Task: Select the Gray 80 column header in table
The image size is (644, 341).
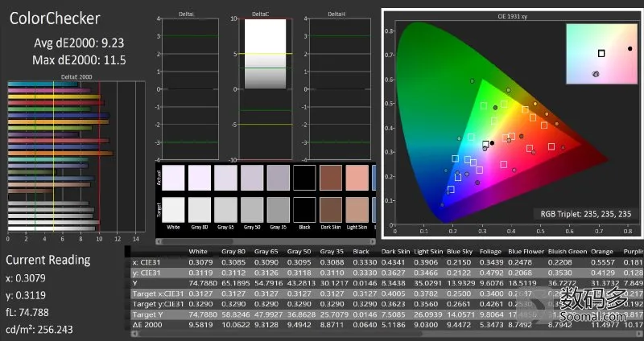Action: [x=233, y=252]
